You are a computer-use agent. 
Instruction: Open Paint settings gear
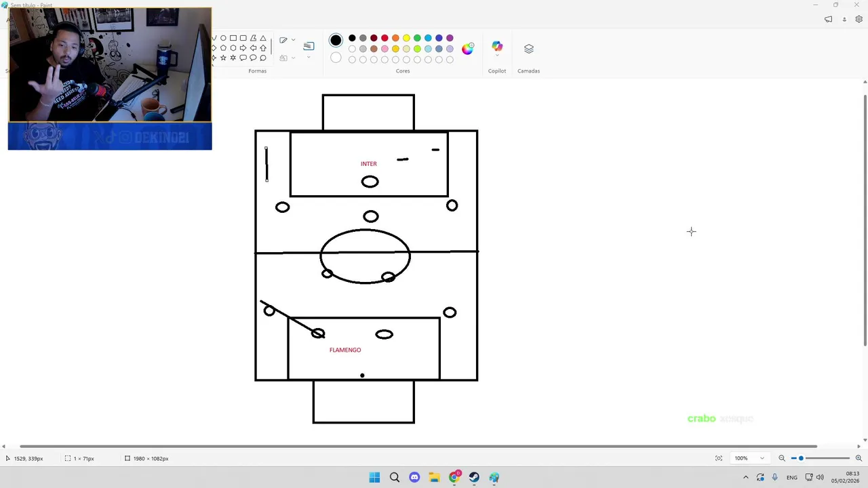[859, 19]
